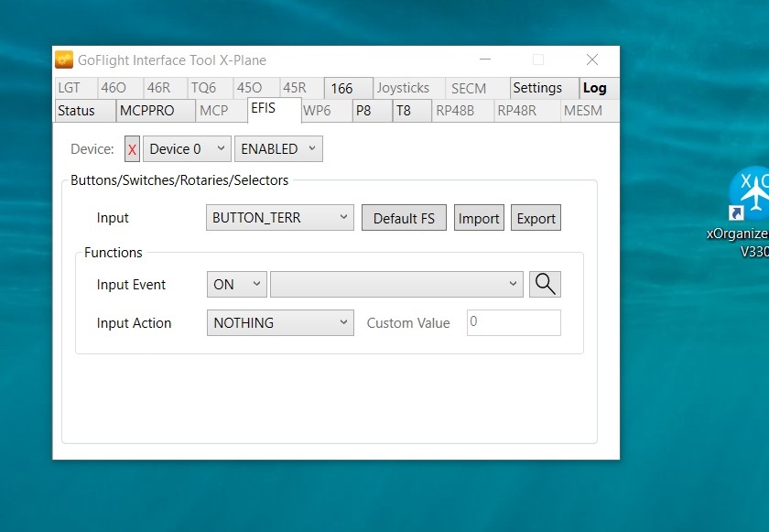769x532 pixels.
Task: Expand the Device 0 dropdown
Action: click(187, 149)
